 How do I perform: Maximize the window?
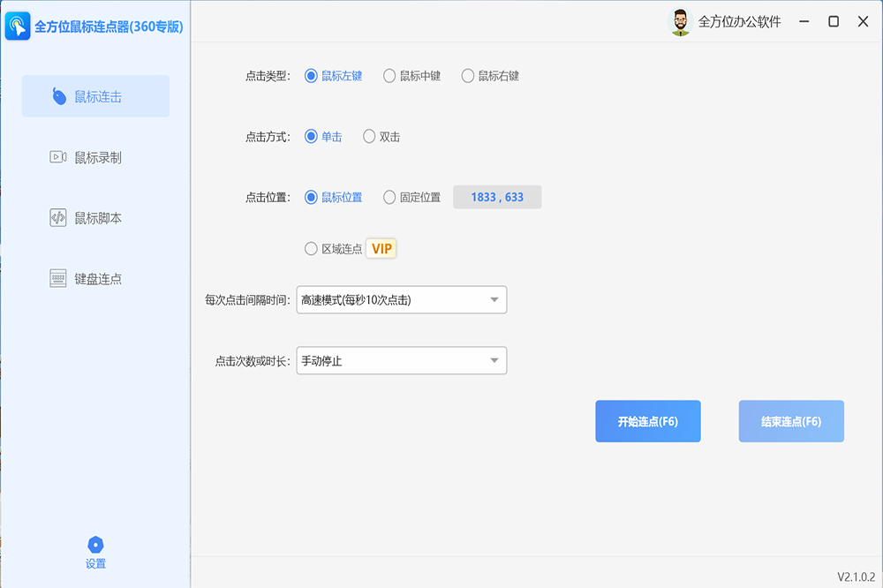[x=834, y=21]
